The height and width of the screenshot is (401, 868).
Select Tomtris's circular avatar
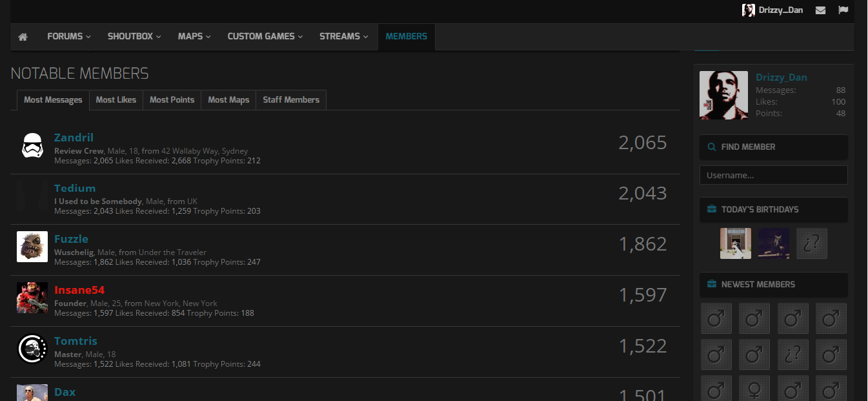pos(32,349)
